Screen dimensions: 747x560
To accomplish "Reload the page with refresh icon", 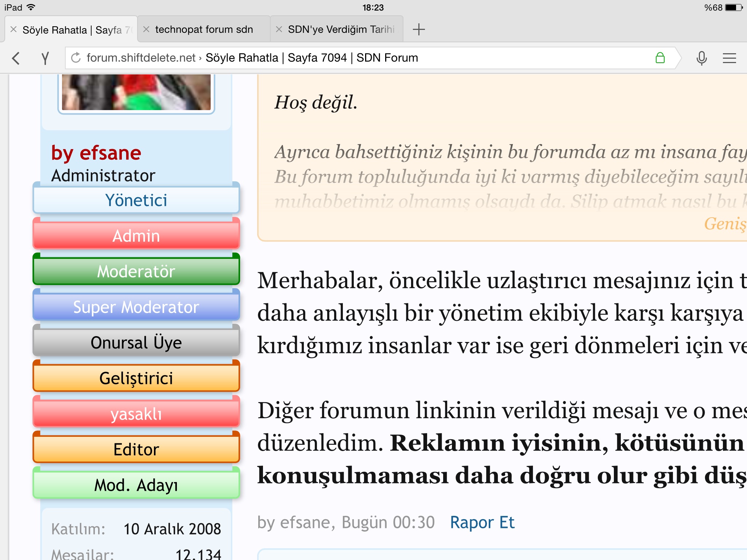I will tap(76, 58).
